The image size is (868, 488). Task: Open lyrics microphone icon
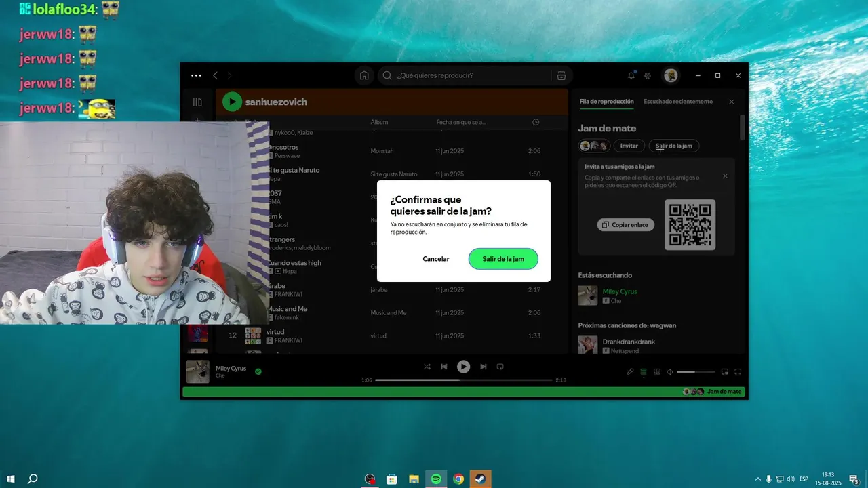pyautogui.click(x=630, y=371)
